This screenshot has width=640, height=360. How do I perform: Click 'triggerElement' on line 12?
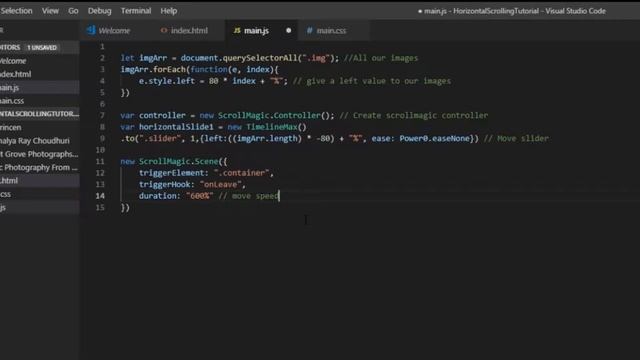point(171,173)
